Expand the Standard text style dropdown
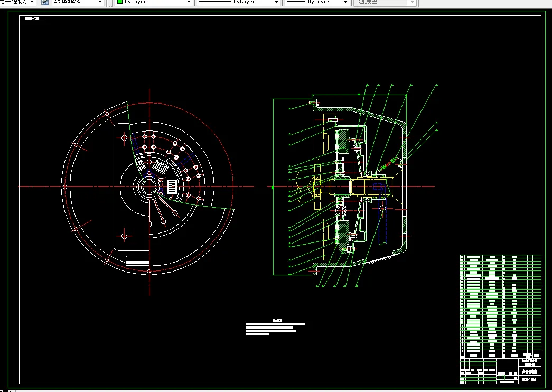 [x=100, y=2]
